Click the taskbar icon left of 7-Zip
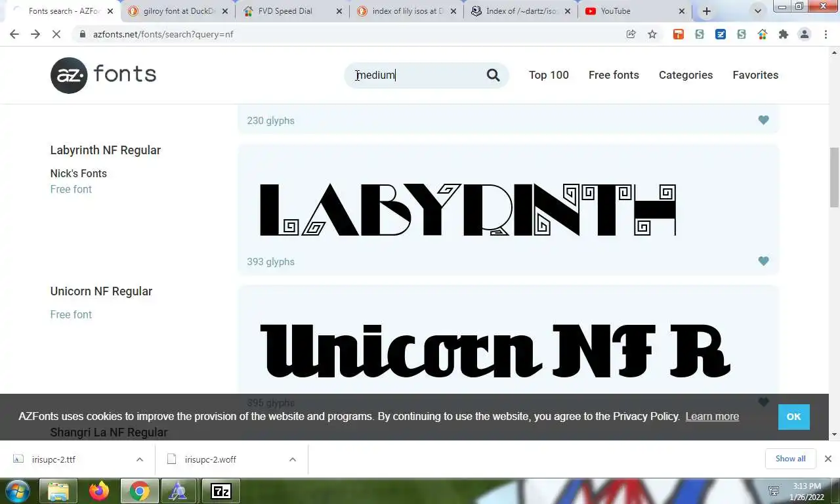 (178, 491)
